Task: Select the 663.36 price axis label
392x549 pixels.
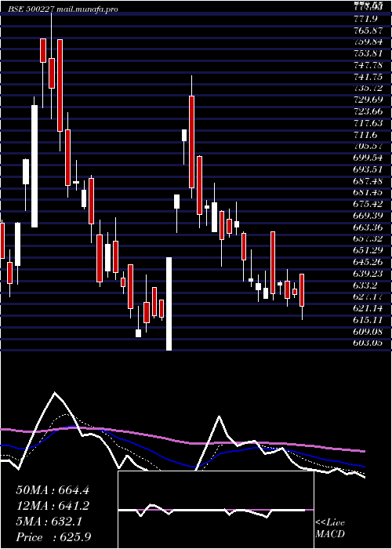Action: pyautogui.click(x=368, y=227)
